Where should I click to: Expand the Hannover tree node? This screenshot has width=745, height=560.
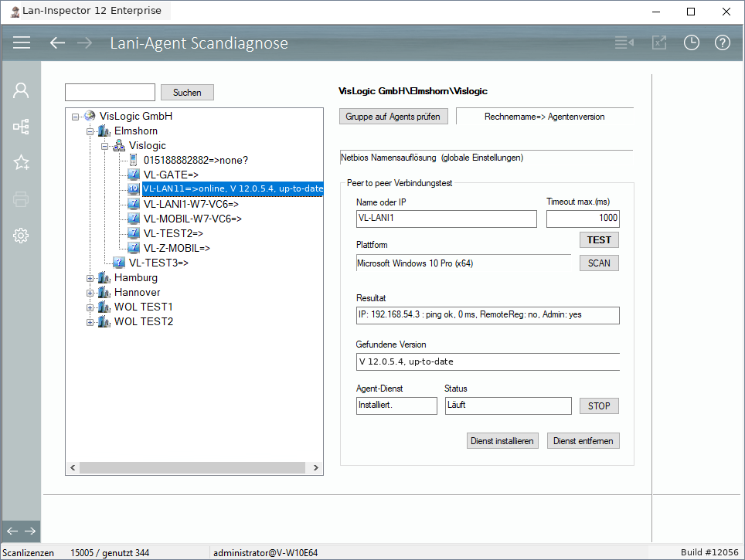pyautogui.click(x=90, y=293)
